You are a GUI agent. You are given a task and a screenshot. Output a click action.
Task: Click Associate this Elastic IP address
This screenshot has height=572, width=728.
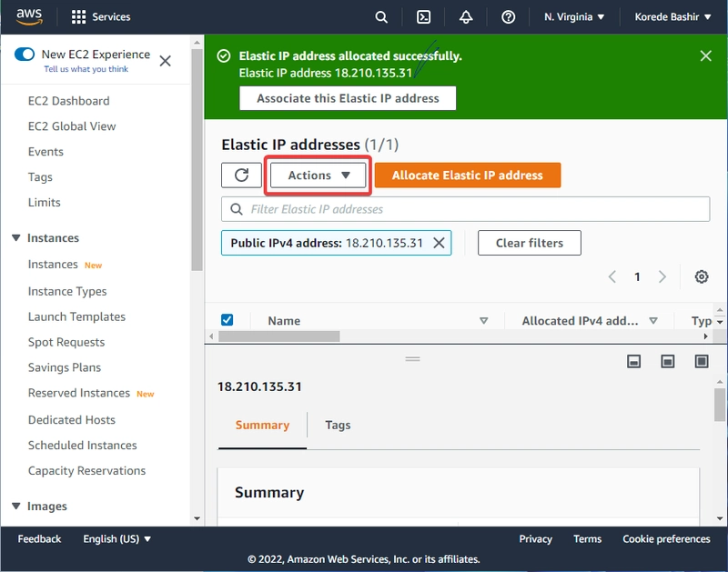click(348, 98)
